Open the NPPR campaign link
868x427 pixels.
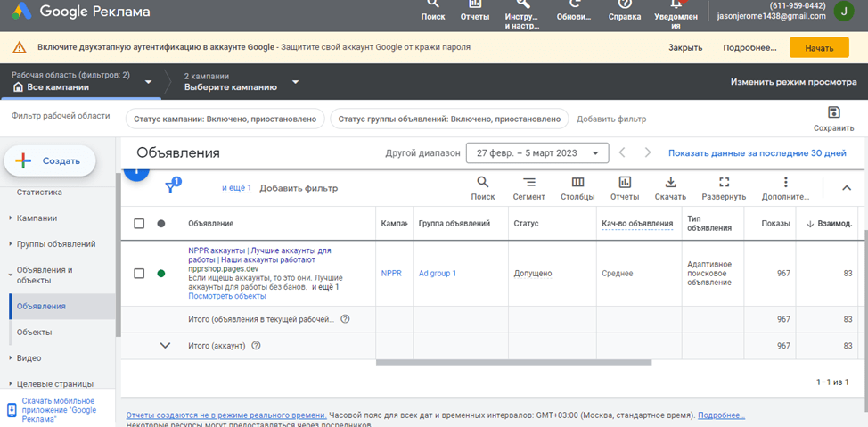[x=391, y=273]
